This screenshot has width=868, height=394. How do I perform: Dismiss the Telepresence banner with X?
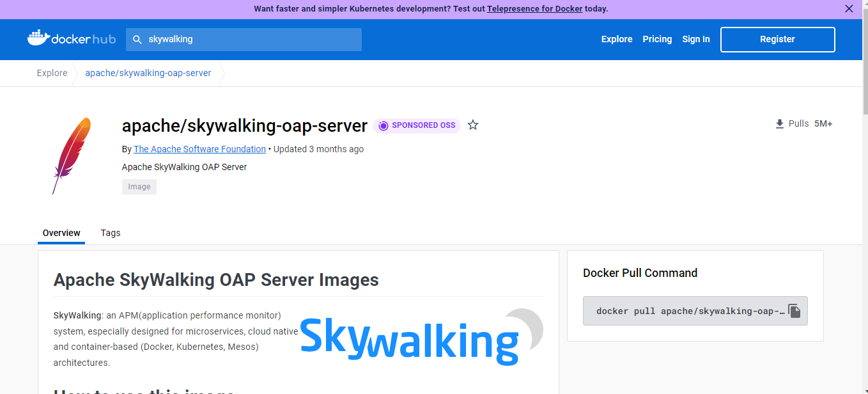point(849,9)
